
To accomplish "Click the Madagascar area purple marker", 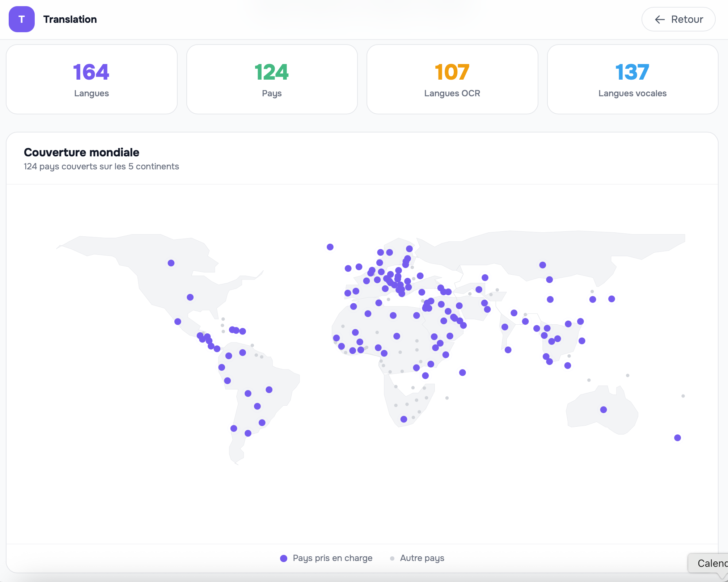I will [462, 372].
